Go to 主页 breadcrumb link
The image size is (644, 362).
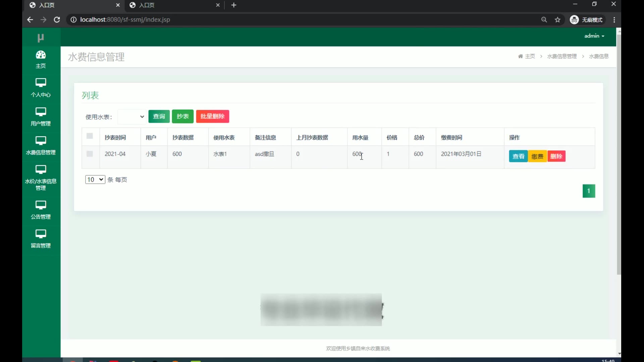point(530,56)
